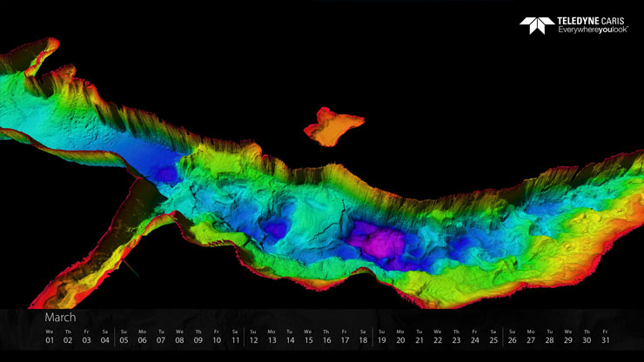
Task: Select date 13 on the calendar
Action: coord(272,340)
